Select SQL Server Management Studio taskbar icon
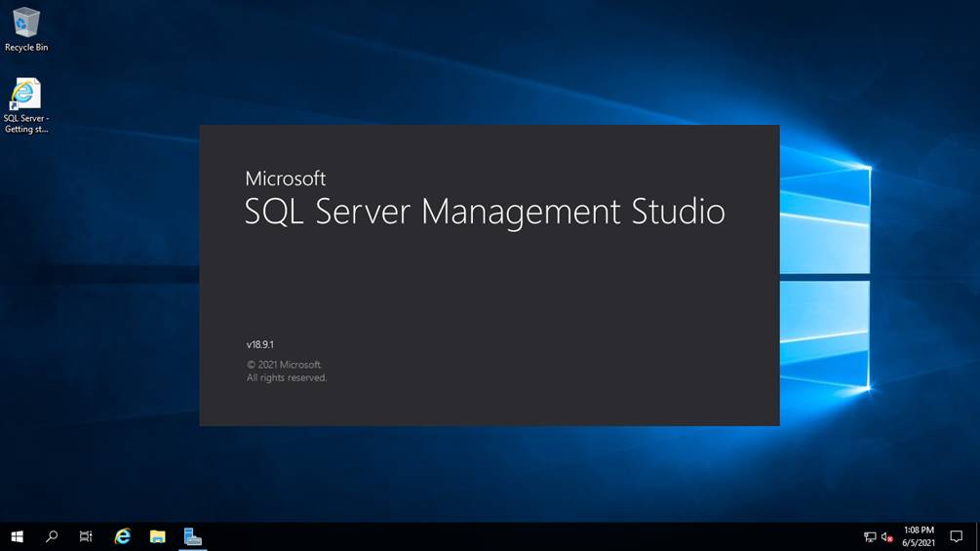The height and width of the screenshot is (551, 980). pos(192,536)
